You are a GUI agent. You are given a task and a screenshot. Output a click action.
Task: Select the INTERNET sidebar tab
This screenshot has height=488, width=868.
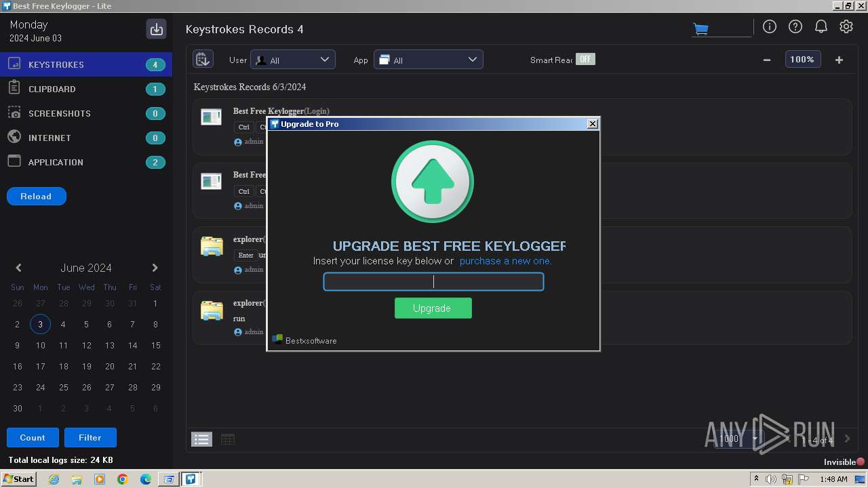pos(86,138)
